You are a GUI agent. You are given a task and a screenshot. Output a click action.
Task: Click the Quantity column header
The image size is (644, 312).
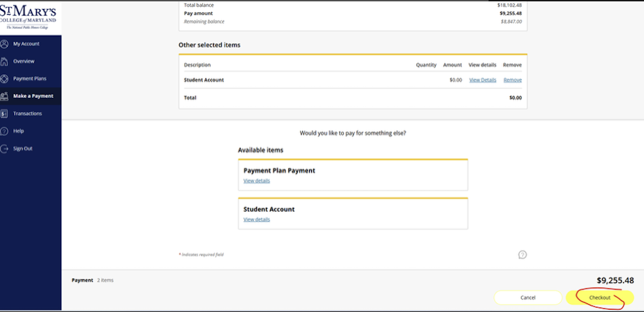click(x=426, y=65)
